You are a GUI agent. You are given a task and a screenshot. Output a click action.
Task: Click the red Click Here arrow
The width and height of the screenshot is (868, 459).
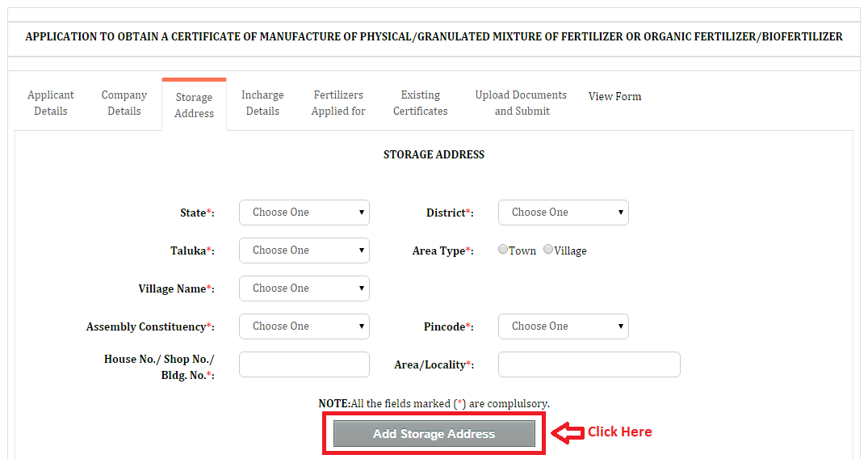[568, 432]
